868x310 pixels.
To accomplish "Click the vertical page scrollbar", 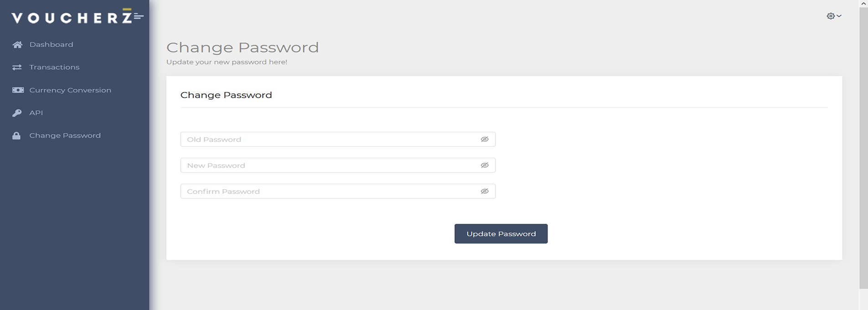I will tap(863, 146).
